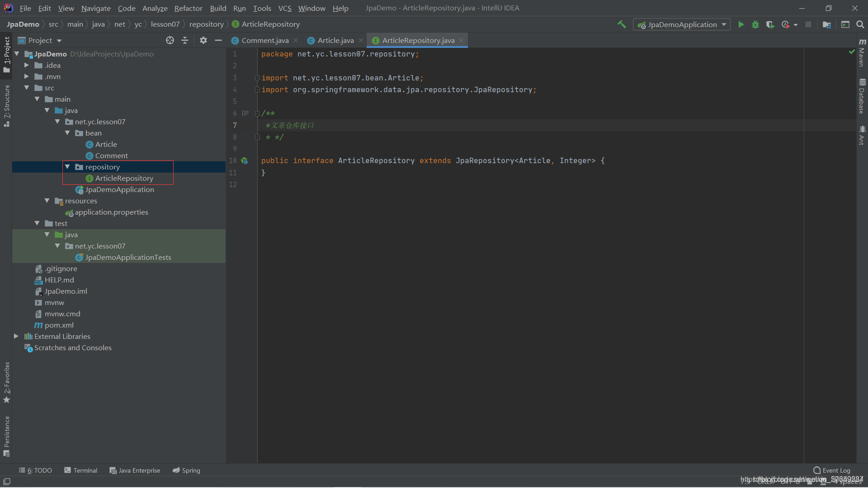Click the Debug bug icon
This screenshot has height=488, width=868.
point(755,24)
